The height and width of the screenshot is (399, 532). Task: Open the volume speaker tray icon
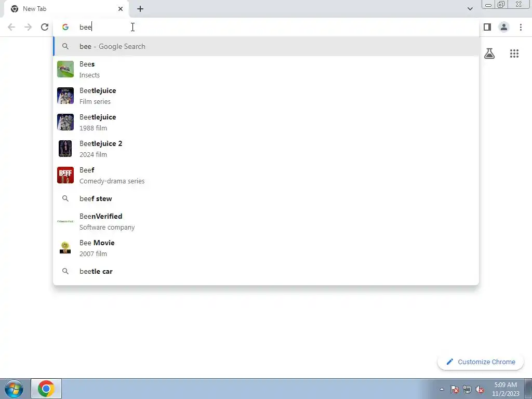480,389
